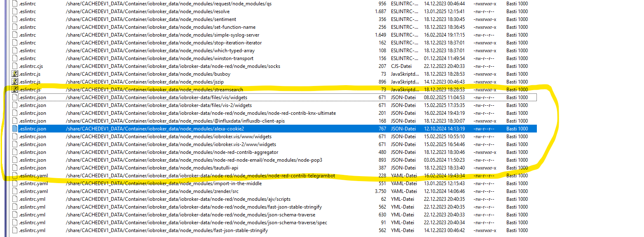
Task: Click the file icon in the request/node_modules/qs row
Action: (x=15, y=4)
